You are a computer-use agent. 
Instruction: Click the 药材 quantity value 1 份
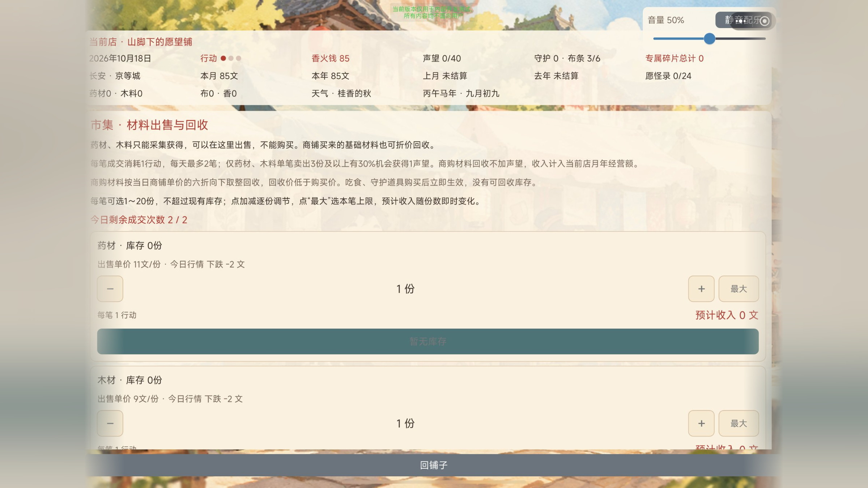[x=405, y=289]
